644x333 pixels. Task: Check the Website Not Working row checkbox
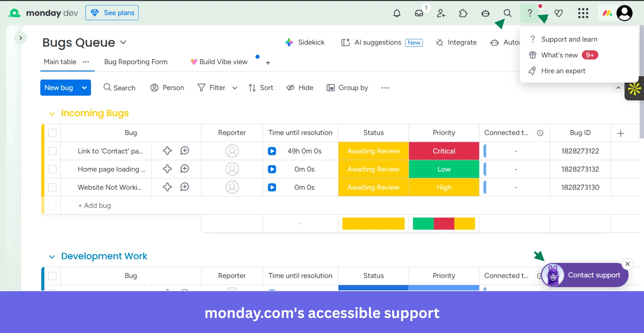click(53, 187)
